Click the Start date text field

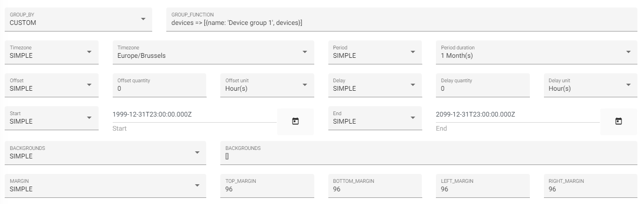pyautogui.click(x=194, y=114)
